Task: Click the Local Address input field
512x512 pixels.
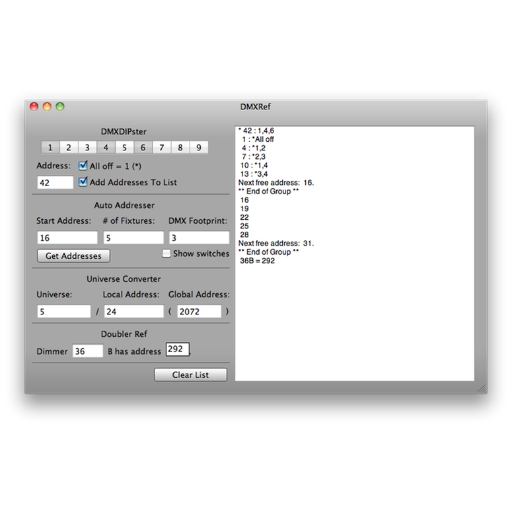Action: [134, 311]
